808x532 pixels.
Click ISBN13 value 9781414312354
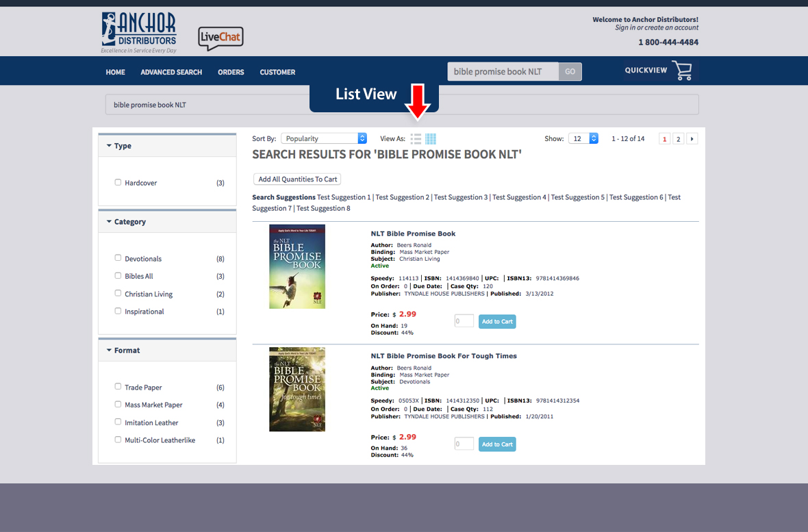point(557,401)
